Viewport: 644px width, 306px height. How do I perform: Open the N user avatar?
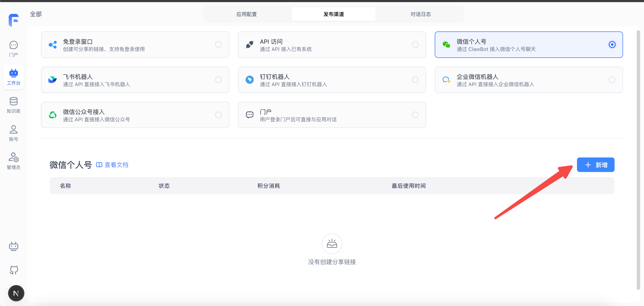pos(16,293)
